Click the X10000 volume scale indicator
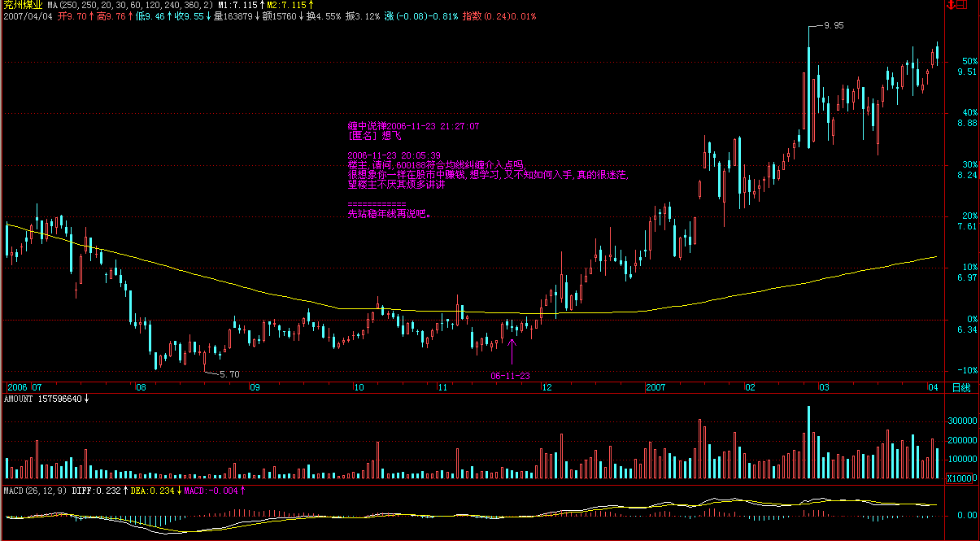 [x=961, y=478]
